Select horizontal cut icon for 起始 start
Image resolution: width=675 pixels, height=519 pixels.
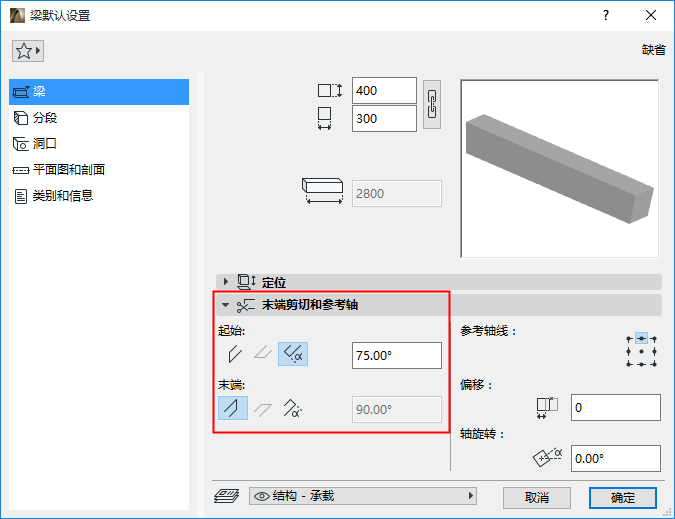tap(263, 354)
